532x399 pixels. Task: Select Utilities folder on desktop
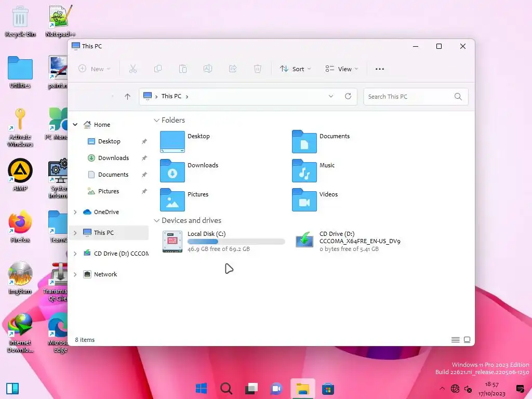20,72
